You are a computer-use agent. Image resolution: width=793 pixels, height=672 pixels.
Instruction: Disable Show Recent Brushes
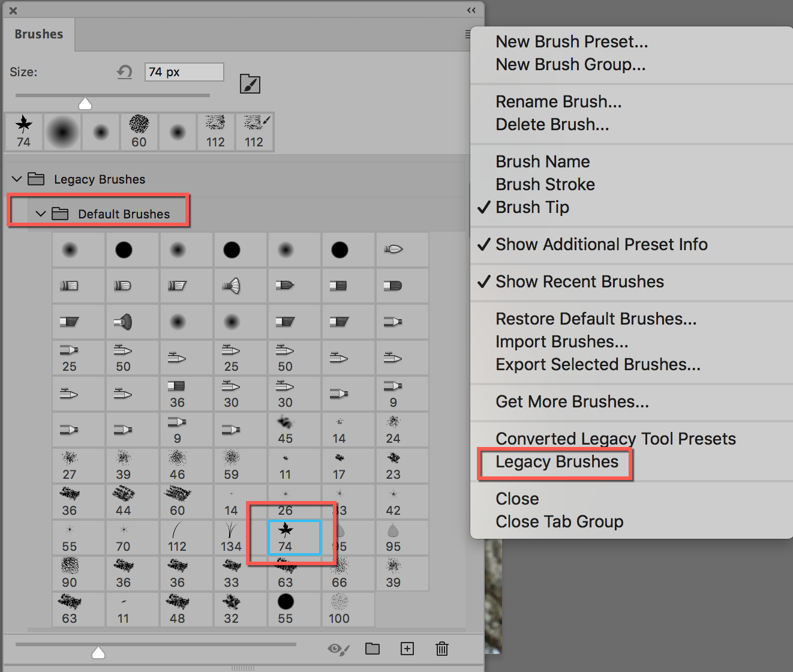[579, 281]
